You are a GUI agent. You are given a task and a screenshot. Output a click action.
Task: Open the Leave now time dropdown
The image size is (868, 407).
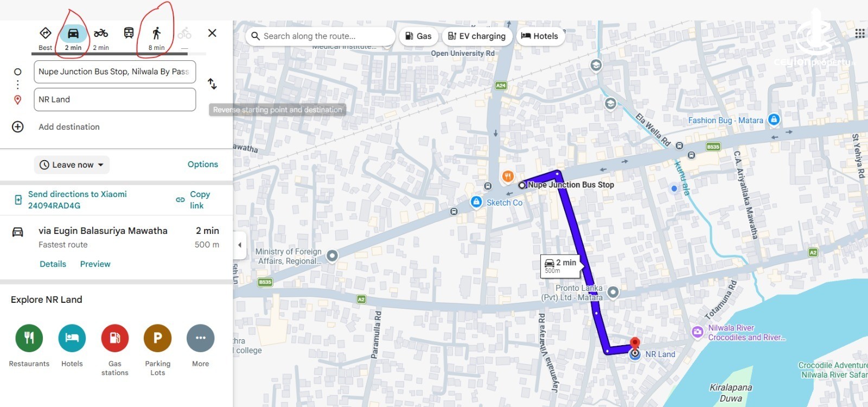pyautogui.click(x=72, y=165)
